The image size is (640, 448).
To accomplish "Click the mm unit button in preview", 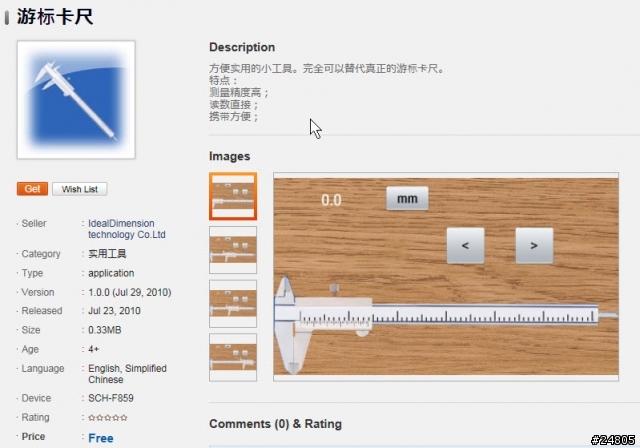I will point(407,199).
